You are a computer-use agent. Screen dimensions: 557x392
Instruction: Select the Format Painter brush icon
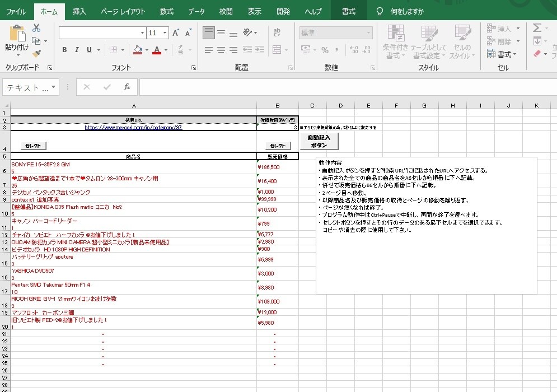point(36,54)
